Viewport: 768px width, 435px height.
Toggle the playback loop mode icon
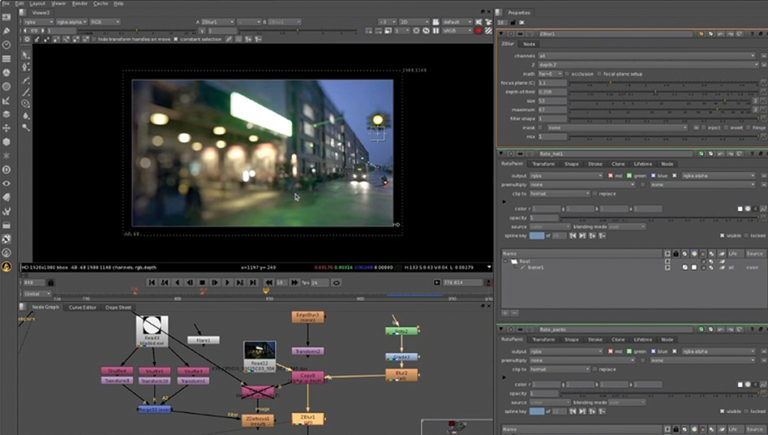[336, 283]
